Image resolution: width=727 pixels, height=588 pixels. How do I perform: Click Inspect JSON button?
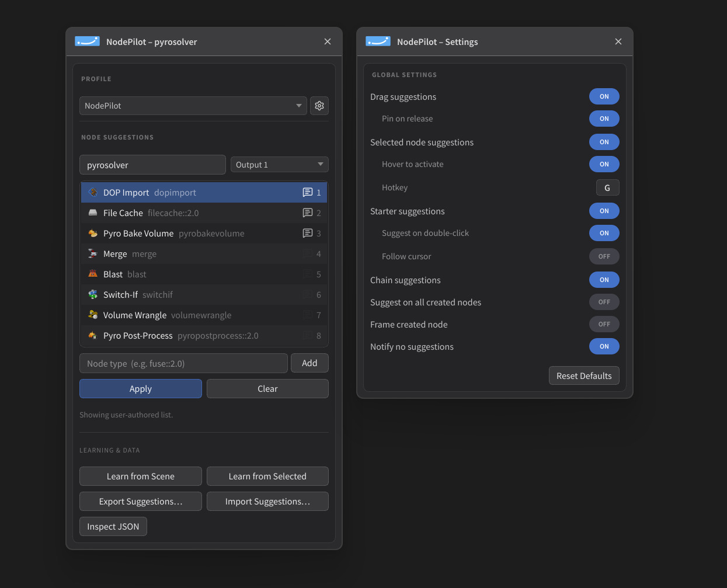tap(113, 527)
